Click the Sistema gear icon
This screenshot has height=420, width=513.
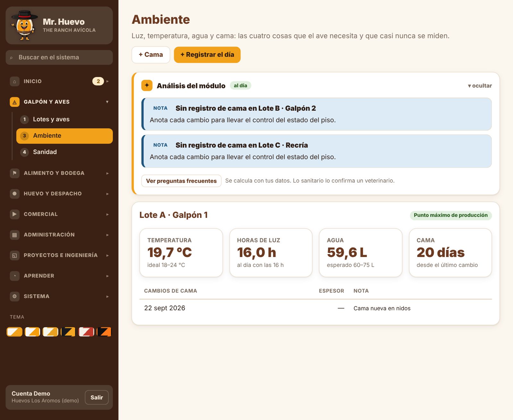(14, 296)
